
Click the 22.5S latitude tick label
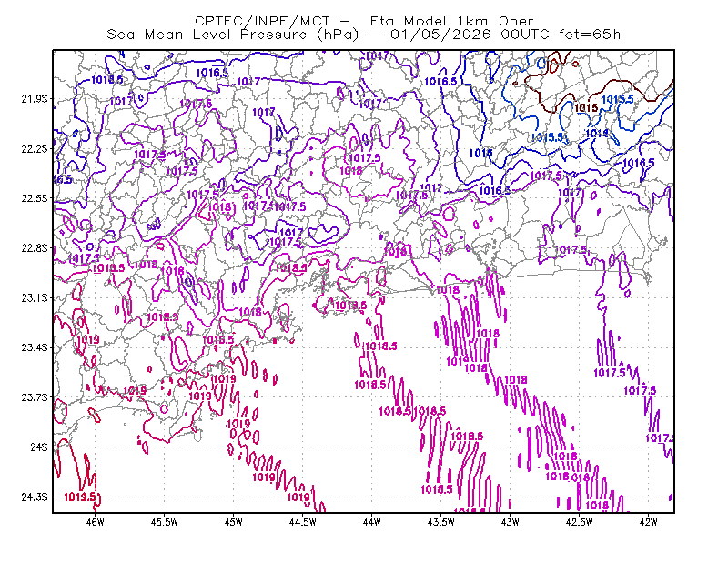pos(35,198)
